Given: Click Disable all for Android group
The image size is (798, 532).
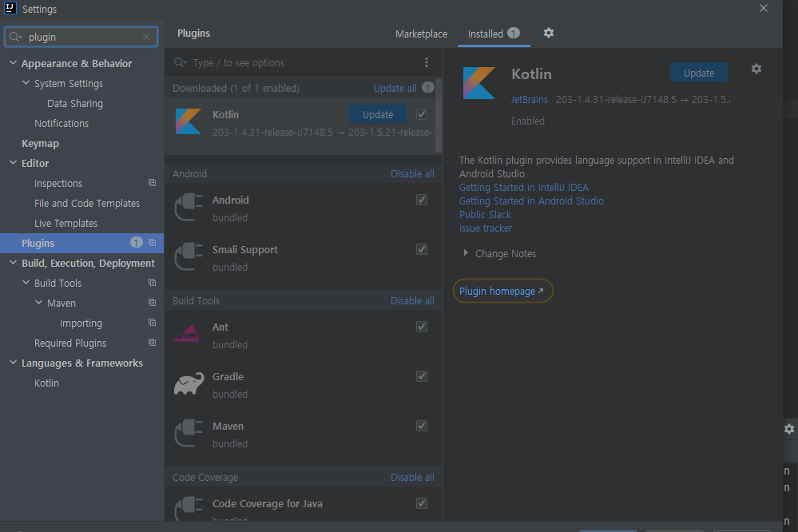Looking at the screenshot, I should [412, 173].
